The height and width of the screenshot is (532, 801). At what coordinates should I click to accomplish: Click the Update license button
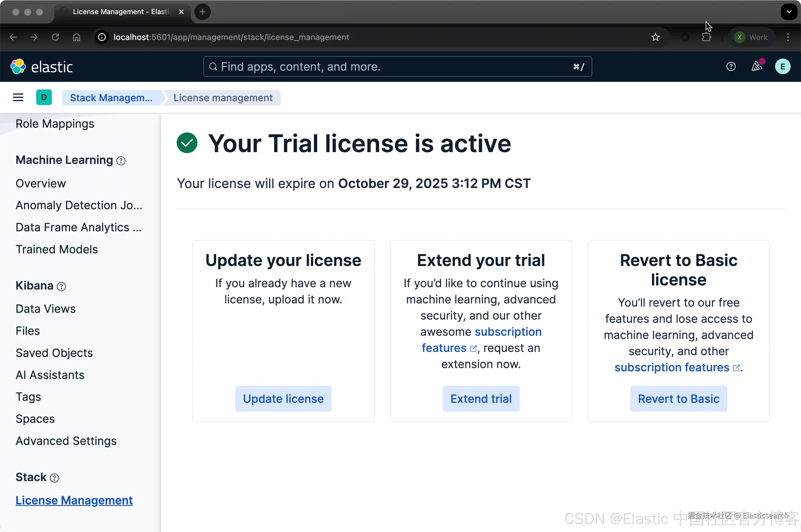coord(284,399)
